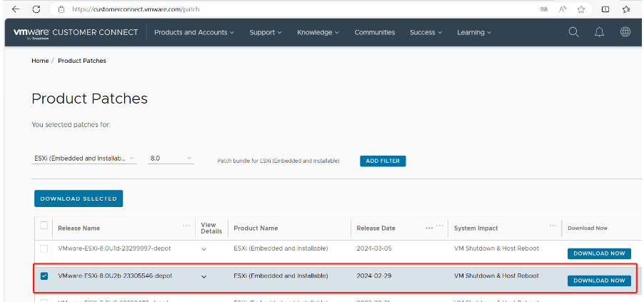Open split screen browser icon

point(605,9)
